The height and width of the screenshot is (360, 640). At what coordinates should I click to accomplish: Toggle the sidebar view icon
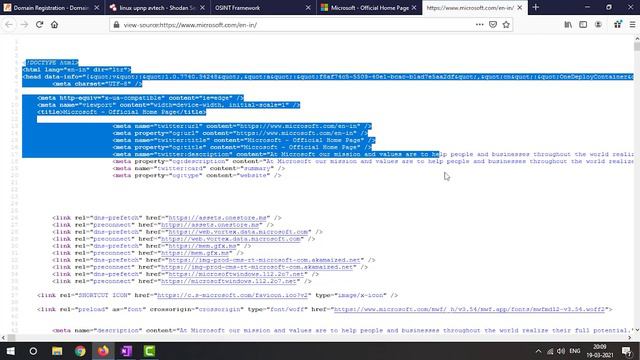click(x=583, y=24)
